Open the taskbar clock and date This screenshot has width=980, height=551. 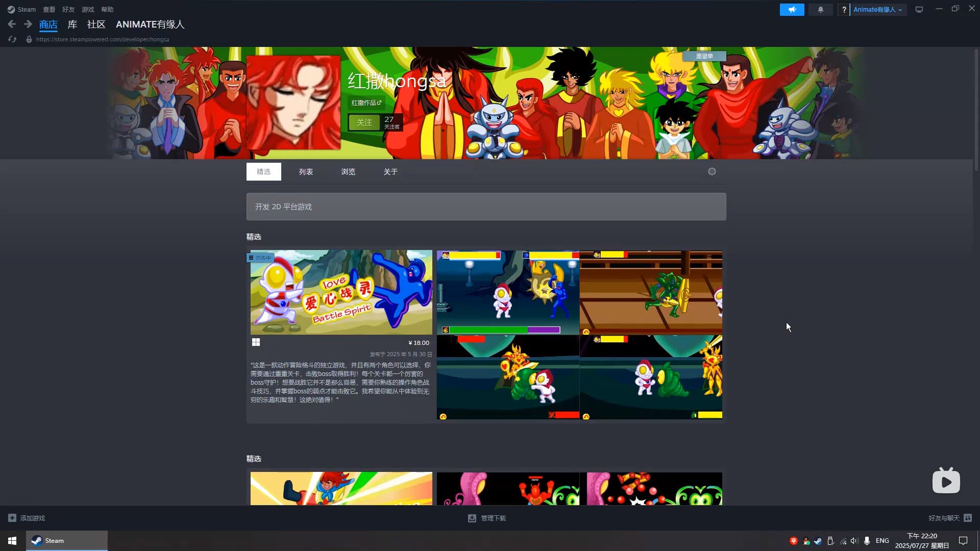click(x=922, y=541)
